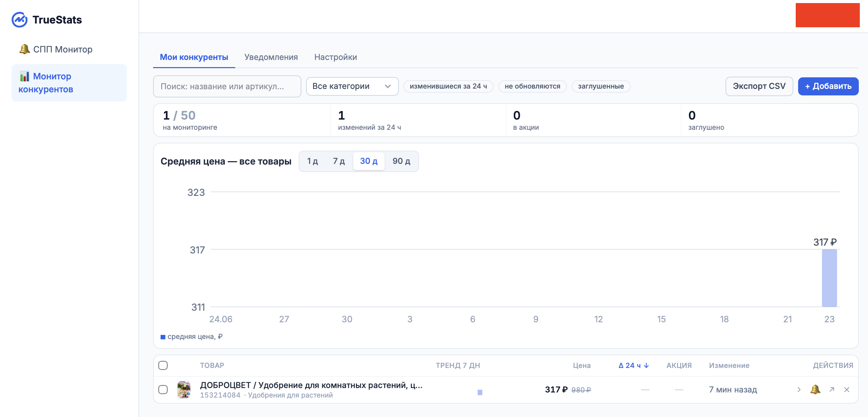This screenshot has height=417, width=868.
Task: Click the Экспорт CSV button
Action: pyautogui.click(x=759, y=86)
